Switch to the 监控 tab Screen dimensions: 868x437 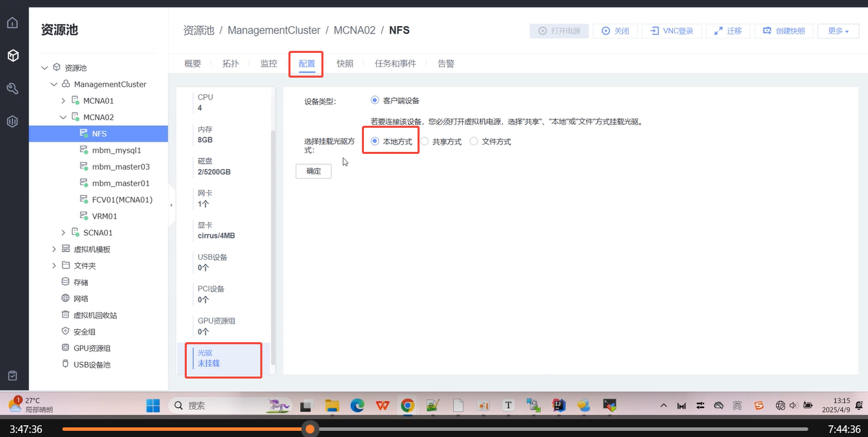[269, 63]
